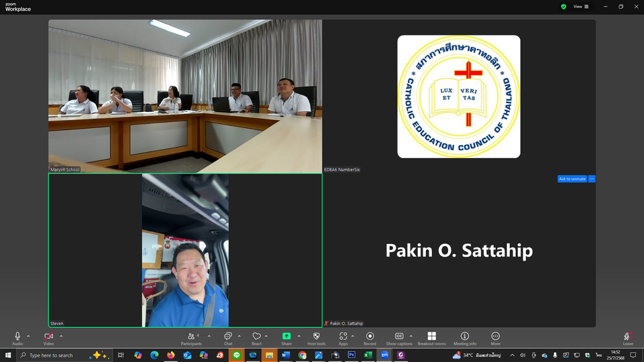Open the Windows notification center
The width and height of the screenshot is (644, 362).
[x=633, y=355]
